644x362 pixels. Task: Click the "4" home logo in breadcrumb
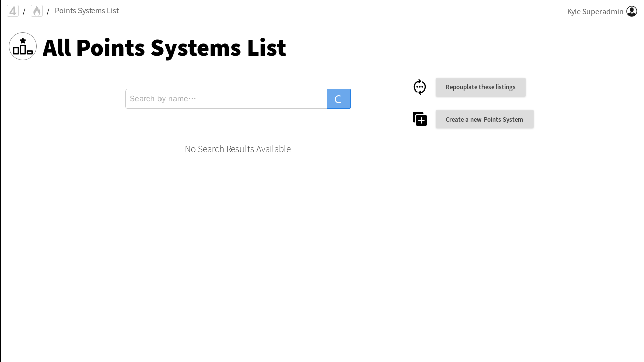[13, 11]
